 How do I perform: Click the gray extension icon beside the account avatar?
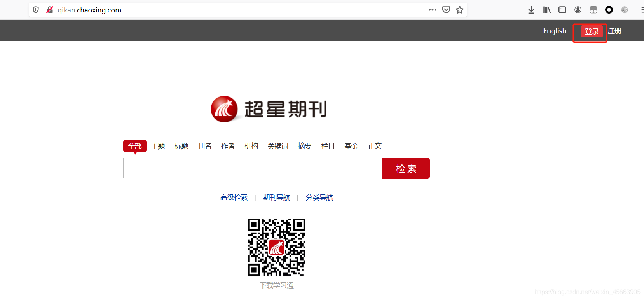593,10
